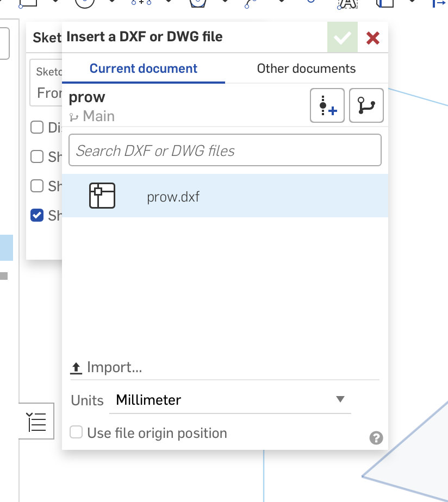Select the Polygon sketch tool
This screenshot has width=448, height=502.
[x=198, y=3]
